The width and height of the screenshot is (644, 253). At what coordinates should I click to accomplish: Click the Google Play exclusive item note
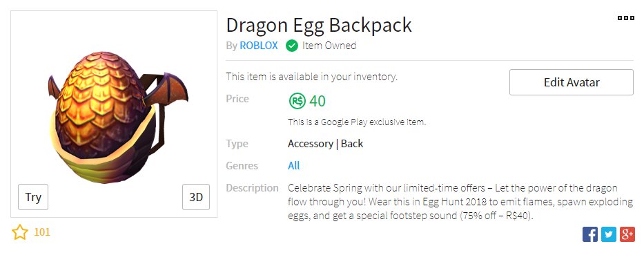tap(356, 122)
